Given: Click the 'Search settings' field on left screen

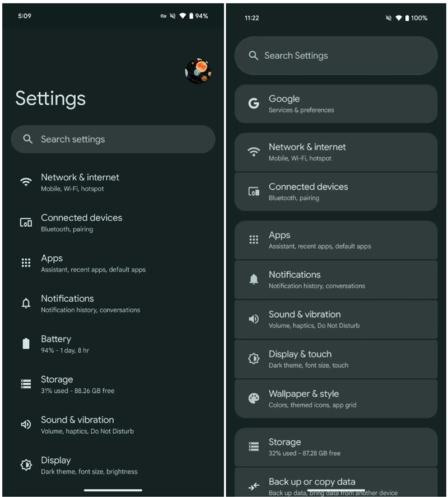Looking at the screenshot, I should point(113,139).
